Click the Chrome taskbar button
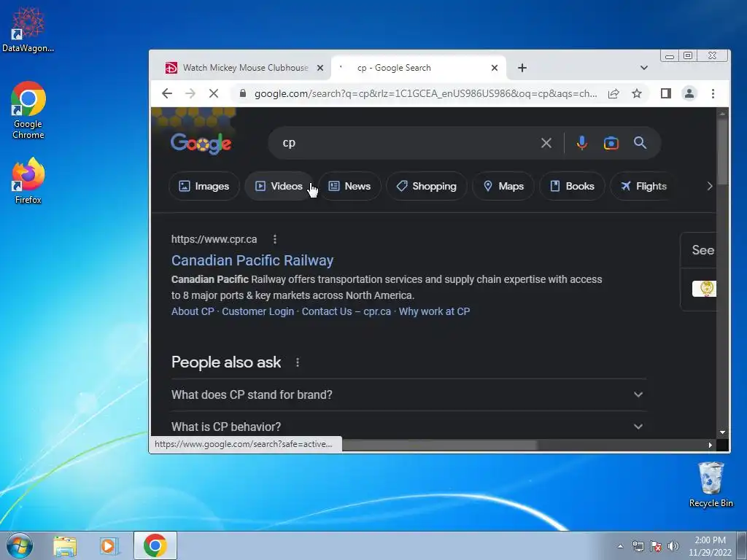The image size is (747, 560). coord(155,545)
